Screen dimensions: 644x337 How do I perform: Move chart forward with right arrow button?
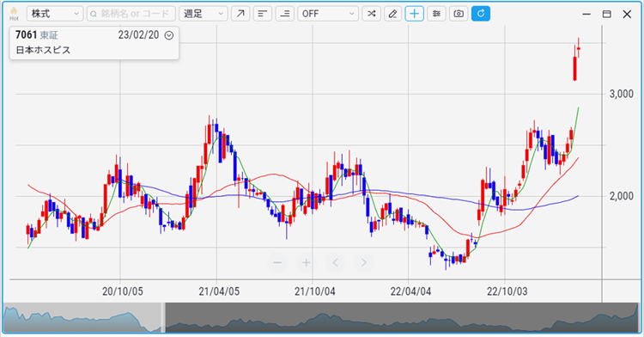pos(363,262)
